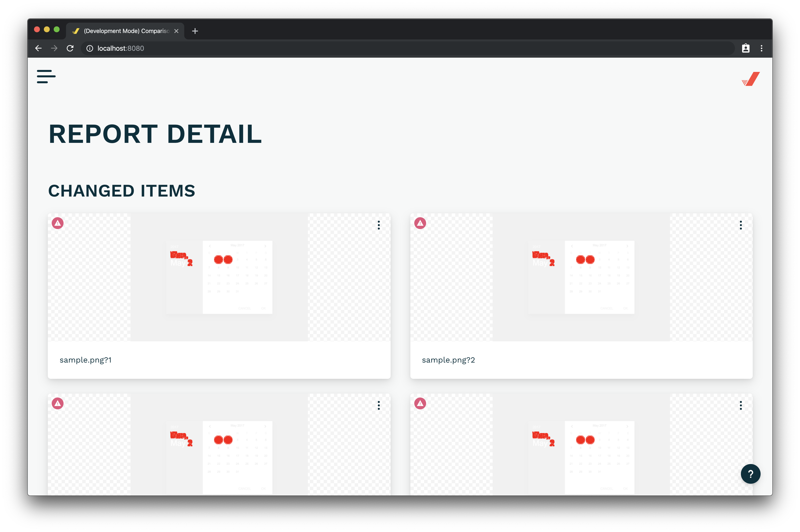Click the help question mark button
Image resolution: width=800 pixels, height=532 pixels.
750,474
